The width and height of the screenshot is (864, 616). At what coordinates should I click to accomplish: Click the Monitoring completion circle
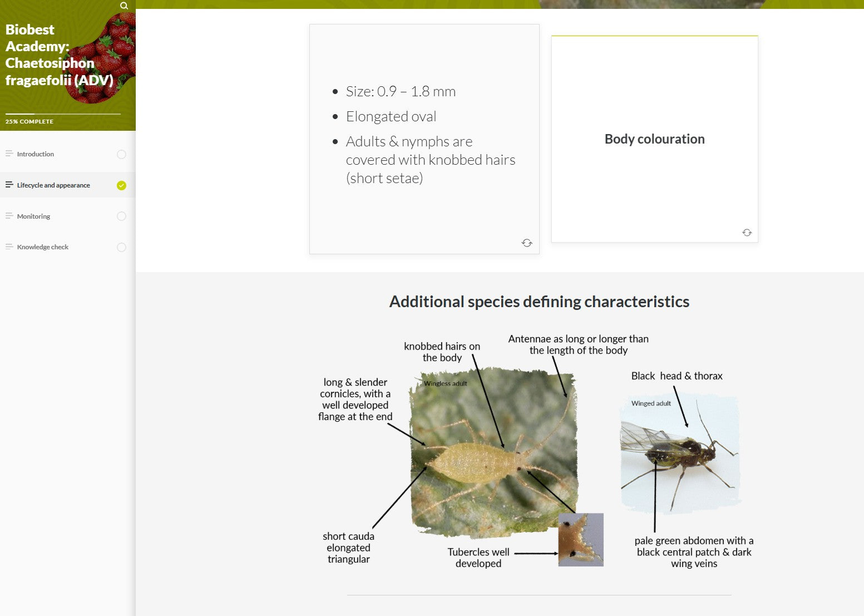(121, 216)
